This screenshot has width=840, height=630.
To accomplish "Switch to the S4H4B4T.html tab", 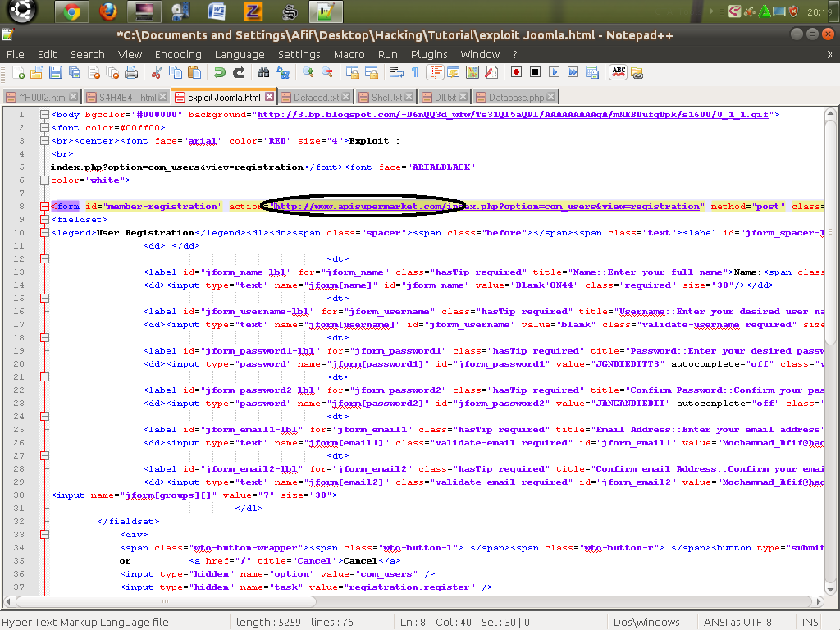I will (x=127, y=97).
